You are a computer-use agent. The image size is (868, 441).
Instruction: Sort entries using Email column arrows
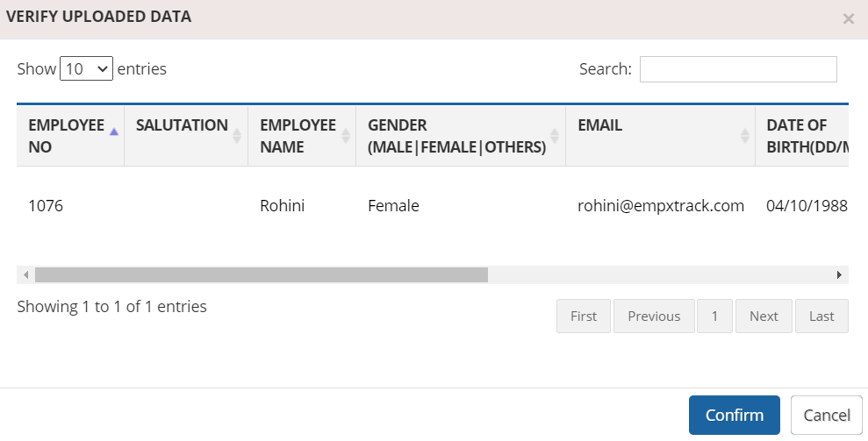[744, 136]
